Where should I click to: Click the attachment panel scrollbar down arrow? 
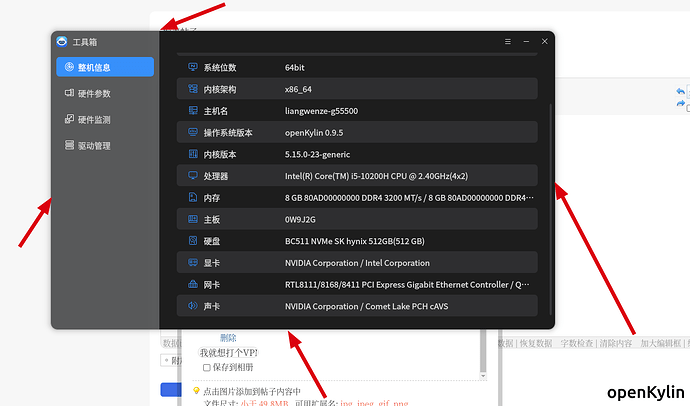coord(483,376)
